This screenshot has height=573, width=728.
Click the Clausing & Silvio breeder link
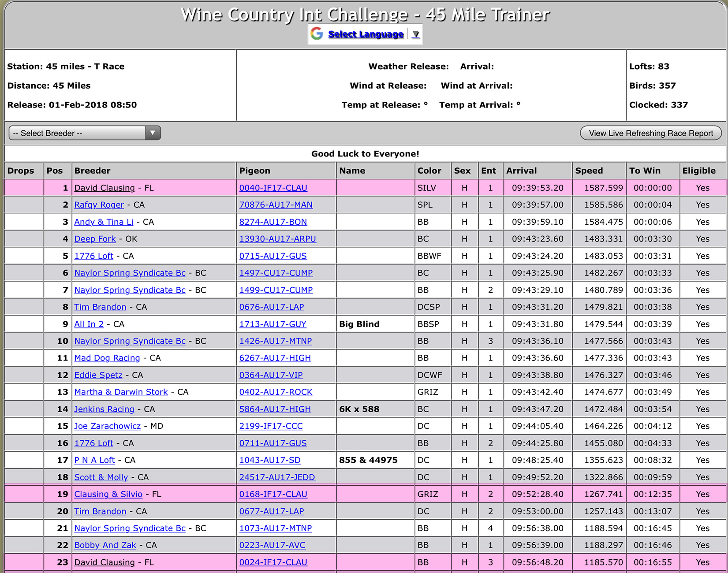click(x=108, y=495)
